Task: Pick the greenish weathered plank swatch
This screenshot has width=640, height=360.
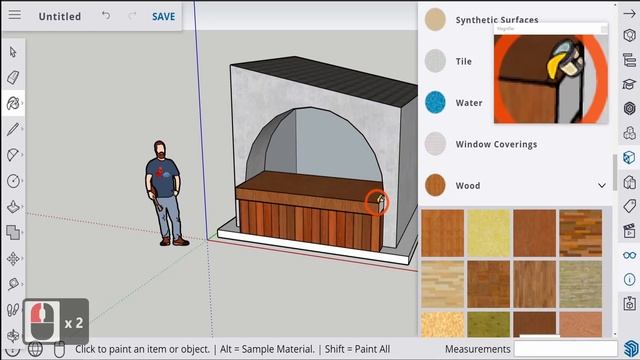Action: pyautogui.click(x=580, y=284)
